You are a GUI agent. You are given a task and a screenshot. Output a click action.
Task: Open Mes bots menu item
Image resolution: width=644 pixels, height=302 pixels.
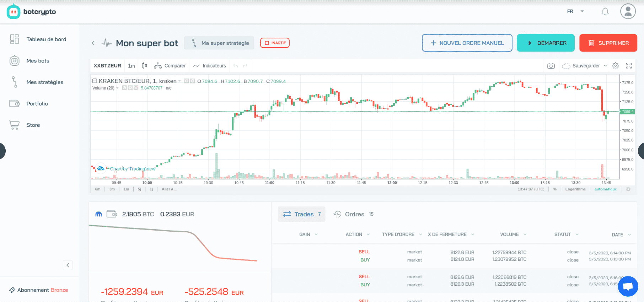pos(38,61)
